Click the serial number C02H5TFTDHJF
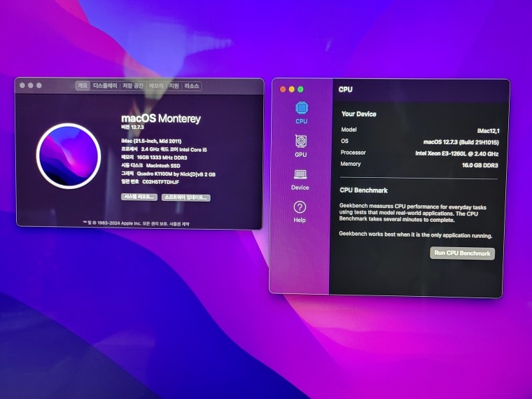Viewport: 532px width, 399px height. (x=160, y=182)
